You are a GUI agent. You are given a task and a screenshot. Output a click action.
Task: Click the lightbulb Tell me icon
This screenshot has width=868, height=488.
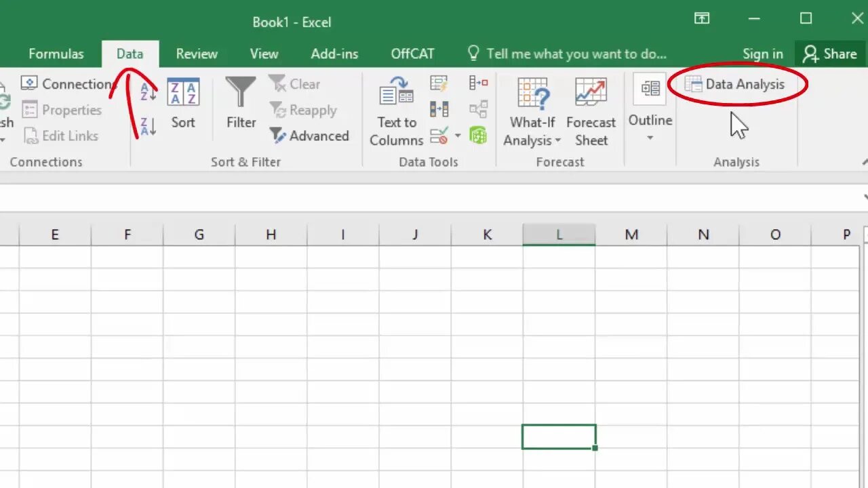[x=473, y=54]
